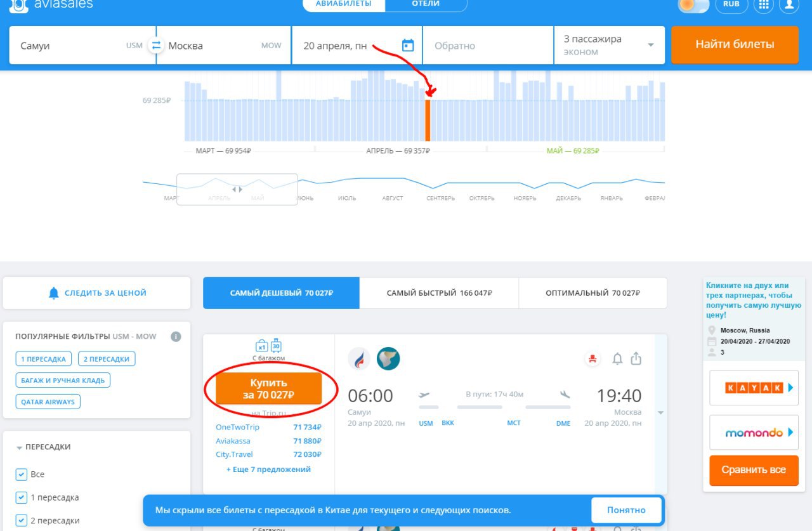Click the orange selected date bar in price chart
This screenshot has width=812, height=531.
[x=428, y=120]
